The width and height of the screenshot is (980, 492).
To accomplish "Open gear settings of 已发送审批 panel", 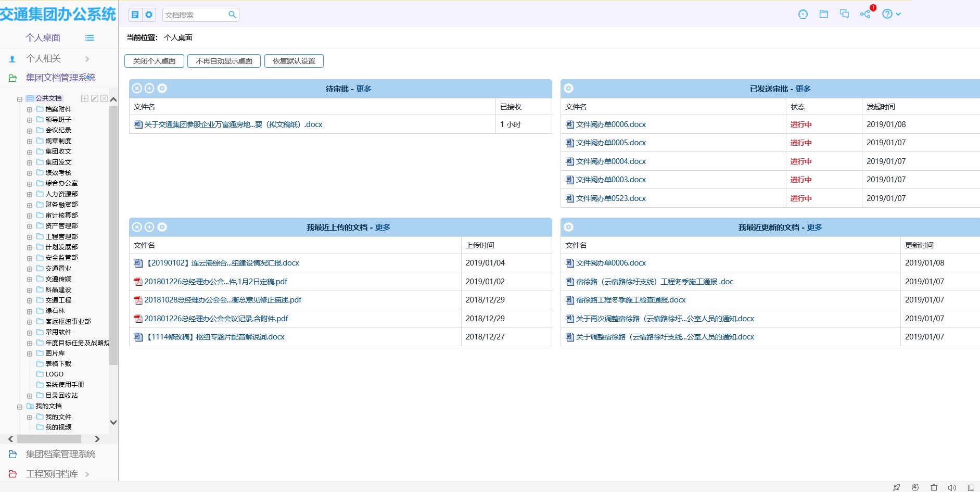I will pos(568,89).
